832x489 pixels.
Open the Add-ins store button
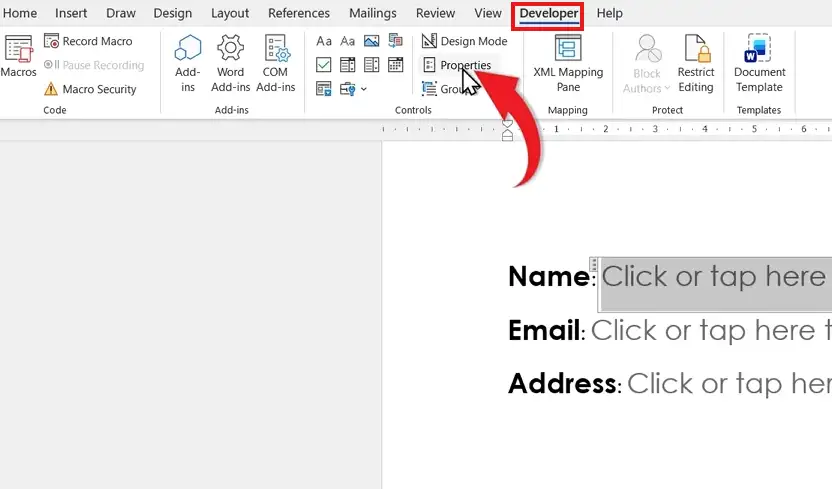(188, 64)
